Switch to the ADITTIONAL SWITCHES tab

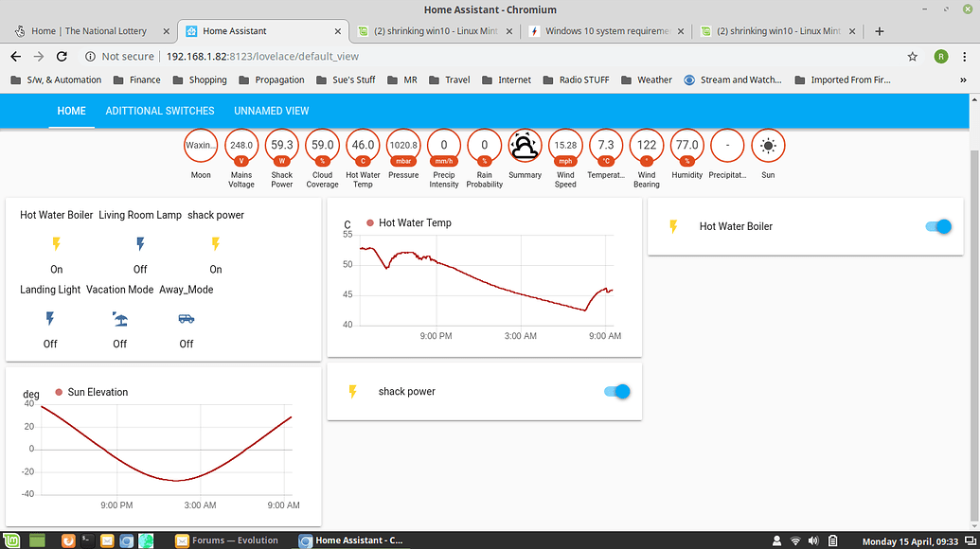(160, 111)
